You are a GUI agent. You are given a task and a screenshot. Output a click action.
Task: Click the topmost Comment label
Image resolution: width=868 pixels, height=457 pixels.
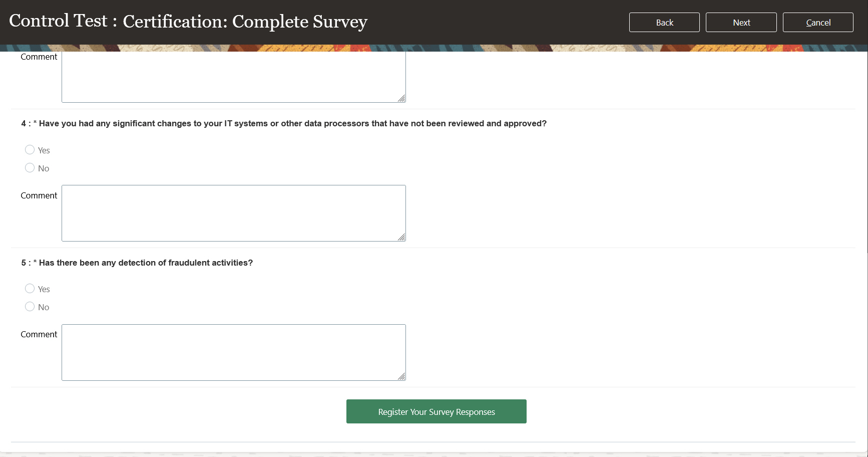[x=39, y=57]
